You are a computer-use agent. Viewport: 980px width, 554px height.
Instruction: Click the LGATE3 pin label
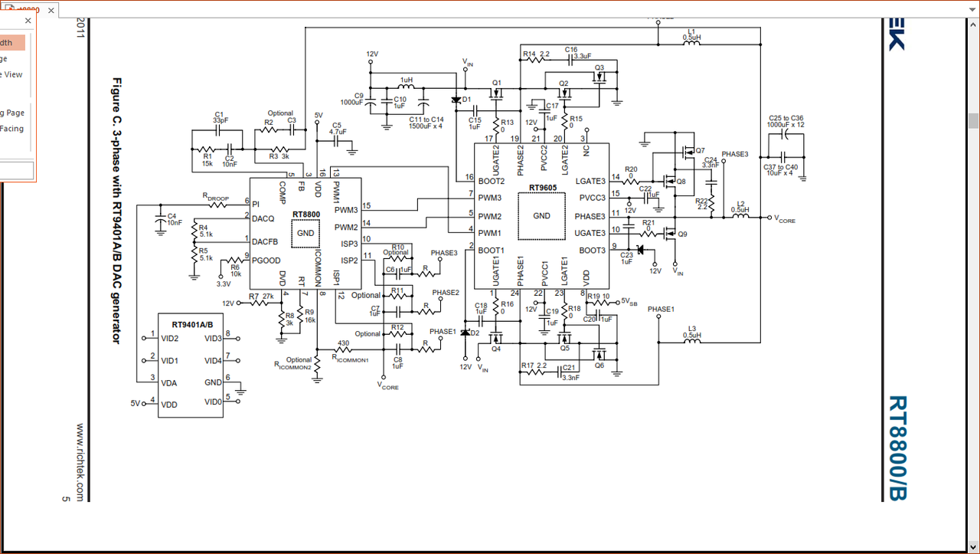pyautogui.click(x=590, y=181)
